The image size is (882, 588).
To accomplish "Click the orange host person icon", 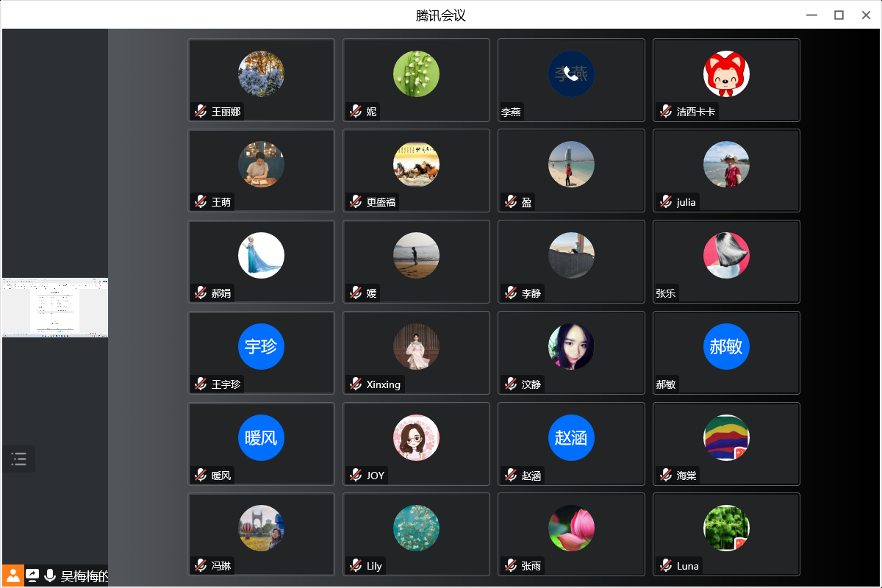I will [13, 576].
